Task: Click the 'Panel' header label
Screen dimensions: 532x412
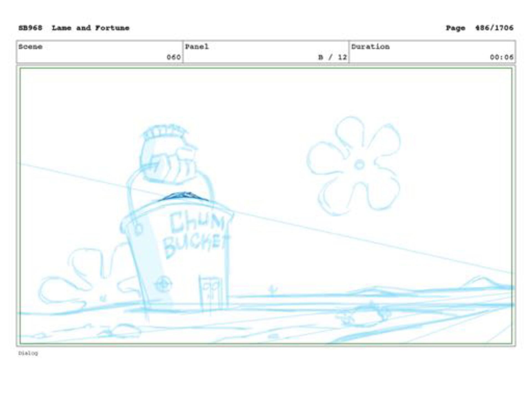Action: point(197,47)
